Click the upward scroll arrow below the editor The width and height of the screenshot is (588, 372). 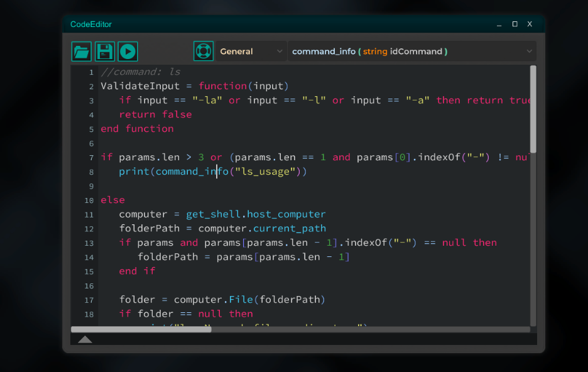pyautogui.click(x=85, y=339)
